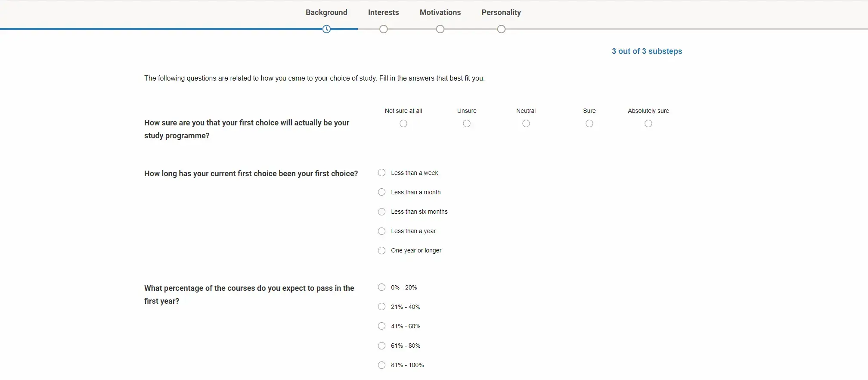Switch to the Interests tab

[x=383, y=12]
